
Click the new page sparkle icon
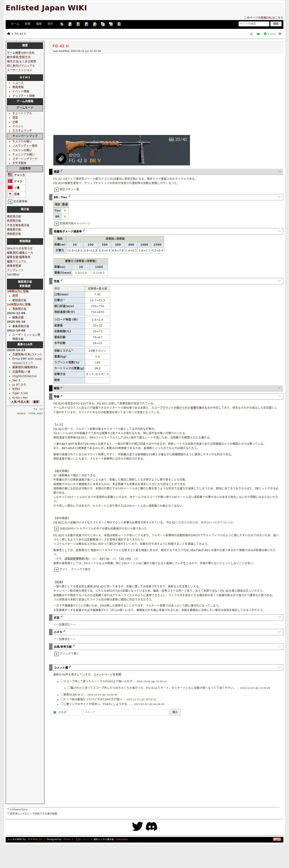coord(111,24)
